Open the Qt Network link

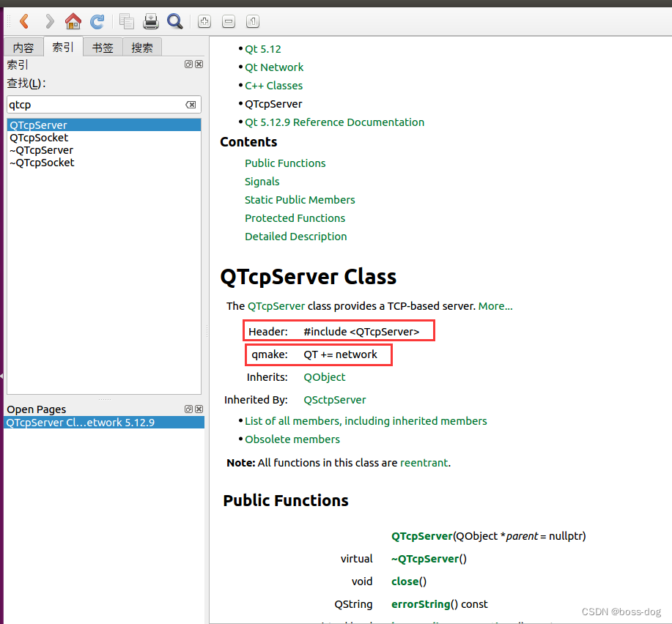[274, 67]
